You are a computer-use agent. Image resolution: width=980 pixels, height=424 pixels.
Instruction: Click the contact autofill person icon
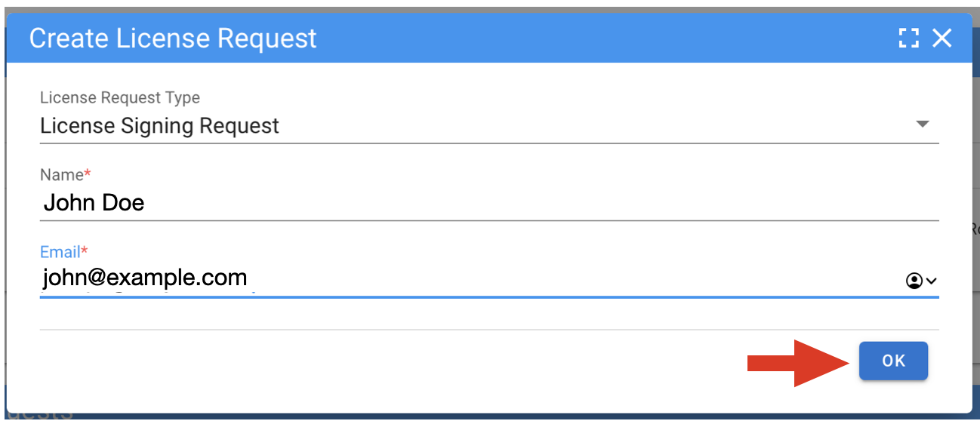914,281
